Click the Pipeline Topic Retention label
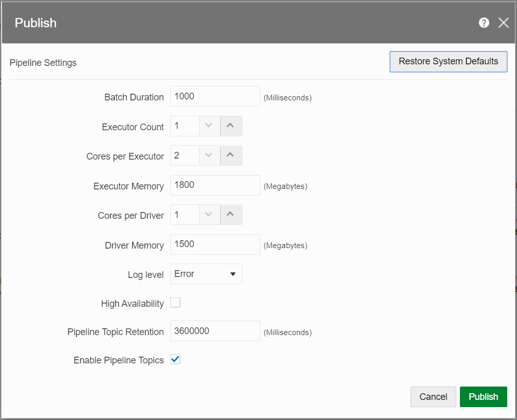Viewport: 517px width, 420px height. pyautogui.click(x=115, y=332)
